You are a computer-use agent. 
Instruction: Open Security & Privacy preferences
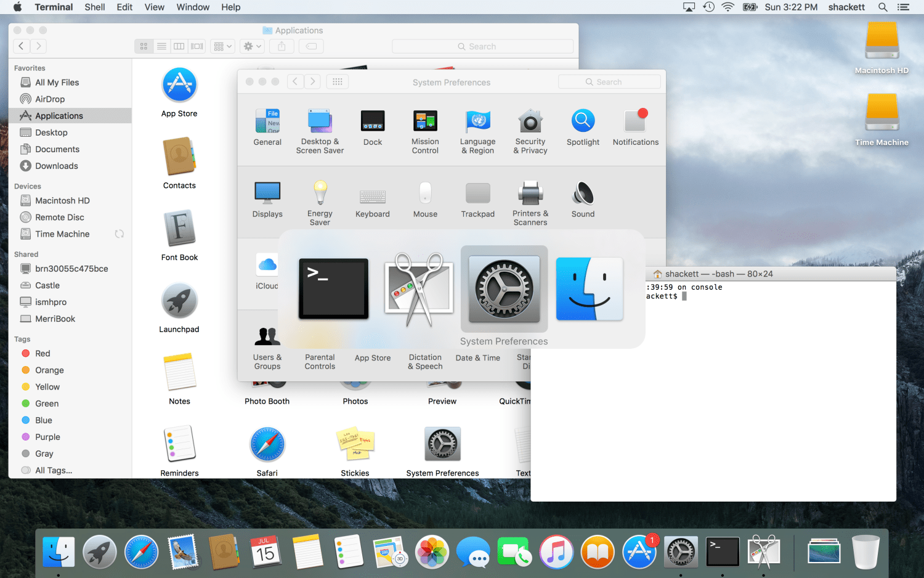(x=530, y=131)
